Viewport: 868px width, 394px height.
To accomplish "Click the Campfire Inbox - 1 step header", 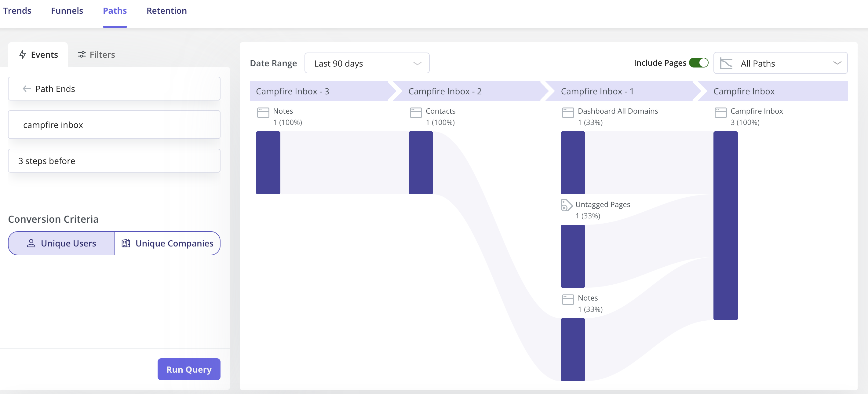I will pos(623,91).
